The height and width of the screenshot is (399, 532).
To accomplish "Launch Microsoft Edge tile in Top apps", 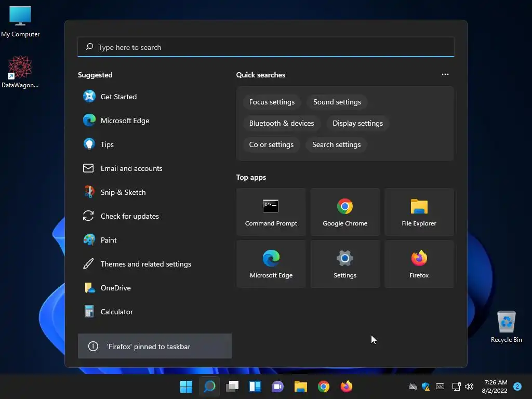I will click(x=271, y=264).
